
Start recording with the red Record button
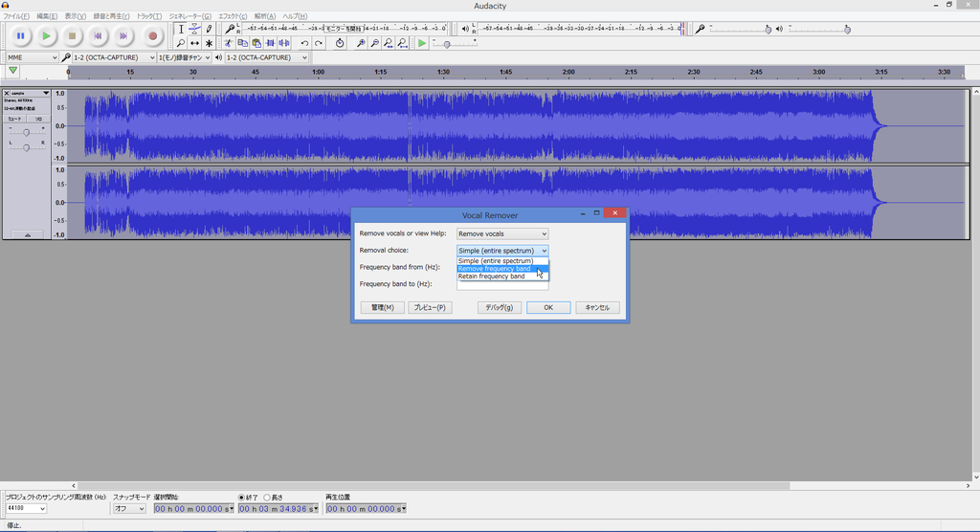(x=152, y=36)
